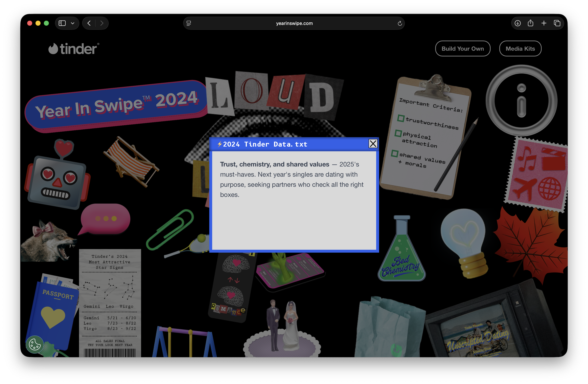Toggle the Safari sidebar icon
Image resolution: width=588 pixels, height=384 pixels.
[x=62, y=23]
